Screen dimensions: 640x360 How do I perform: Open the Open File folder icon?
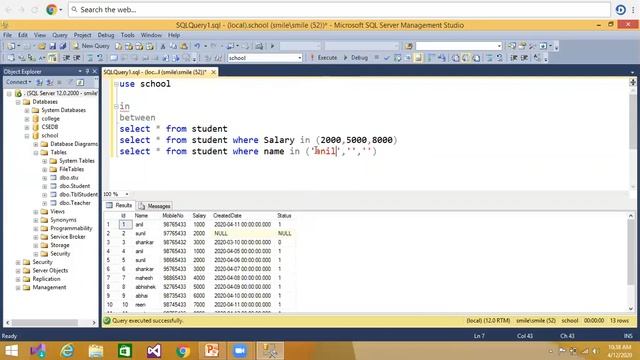(42, 46)
